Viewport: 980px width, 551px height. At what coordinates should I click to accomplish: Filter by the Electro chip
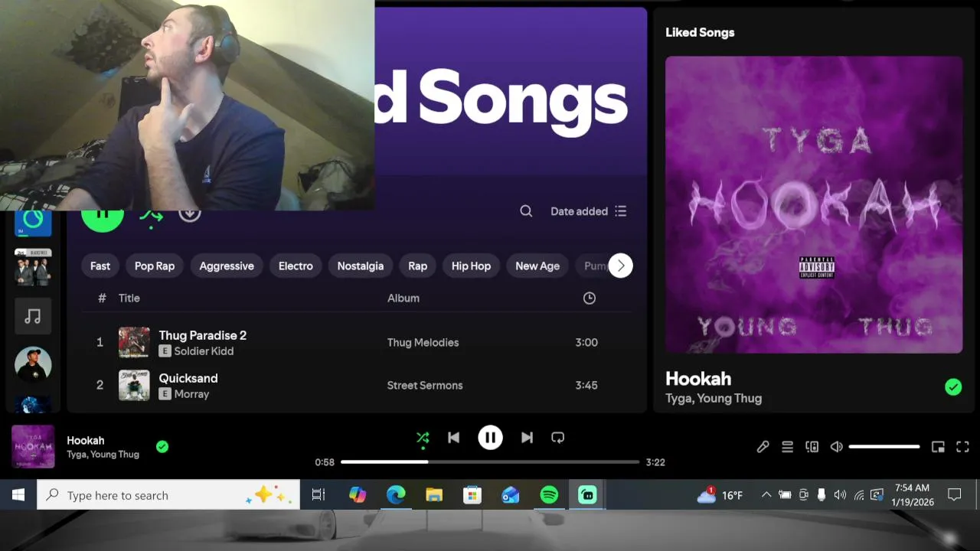coord(296,266)
